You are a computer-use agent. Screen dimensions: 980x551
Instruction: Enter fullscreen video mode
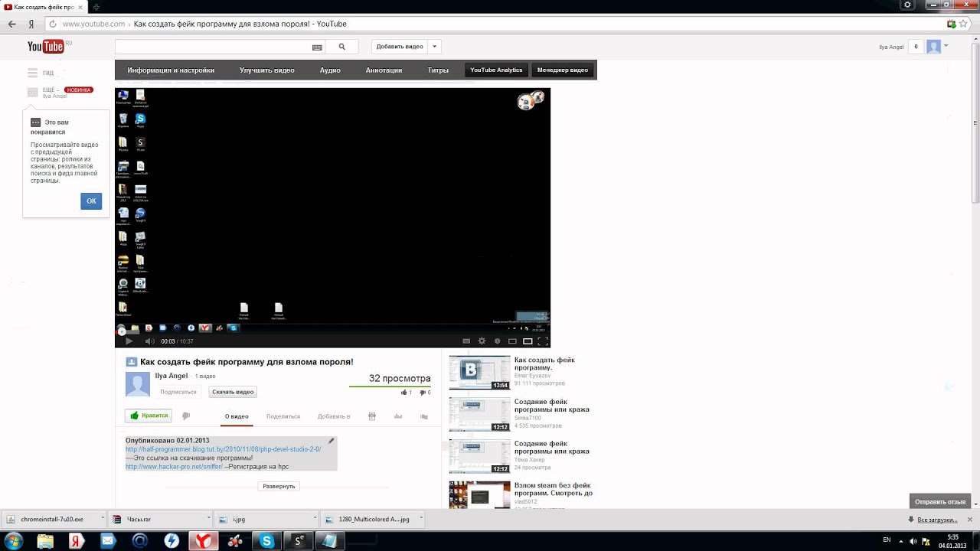tap(543, 341)
